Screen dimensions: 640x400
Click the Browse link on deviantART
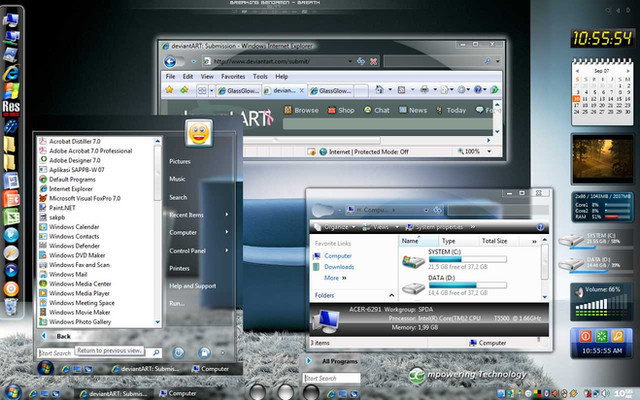302,110
